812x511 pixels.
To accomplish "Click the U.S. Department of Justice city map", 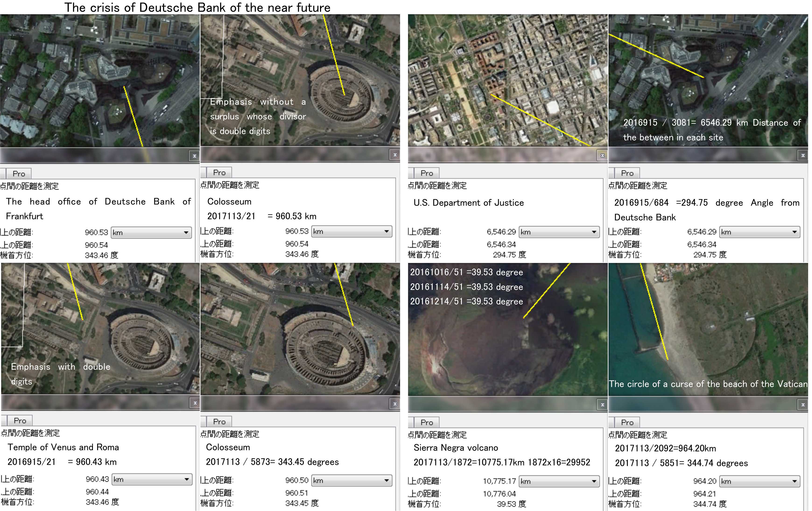I will coord(508,80).
